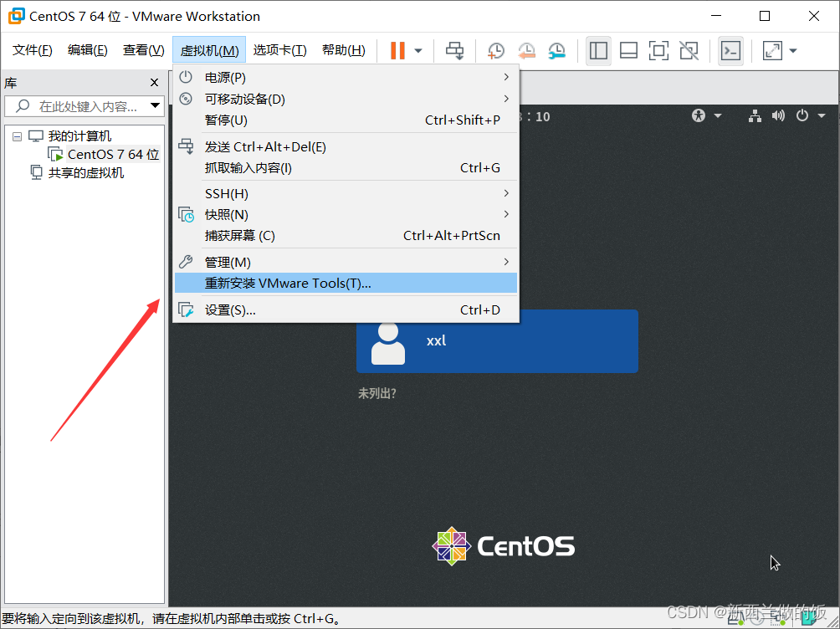The height and width of the screenshot is (629, 840).
Task: Toggle the library sidebar view icon
Action: pos(598,51)
